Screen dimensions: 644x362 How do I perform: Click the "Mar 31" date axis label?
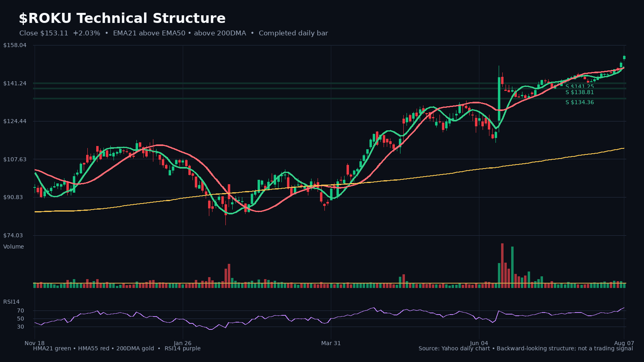(331, 343)
